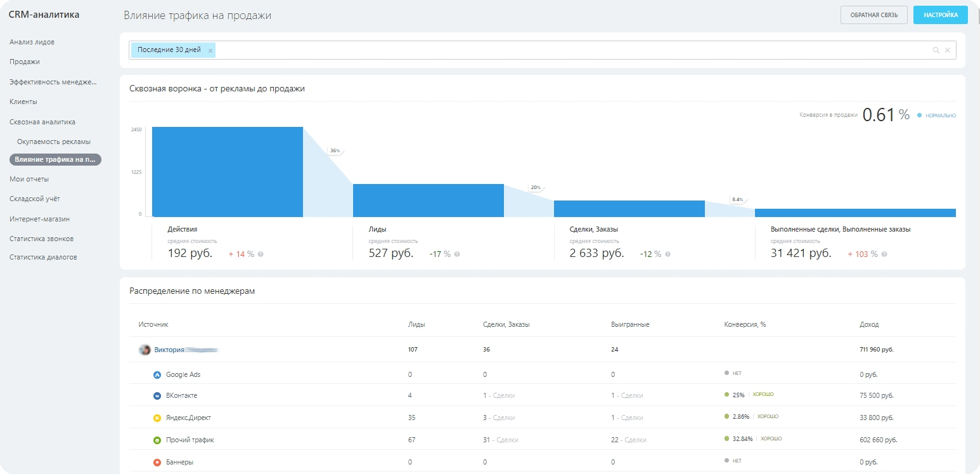Click the ВКонтакте source icon
This screenshot has height=474, width=980.
157,396
